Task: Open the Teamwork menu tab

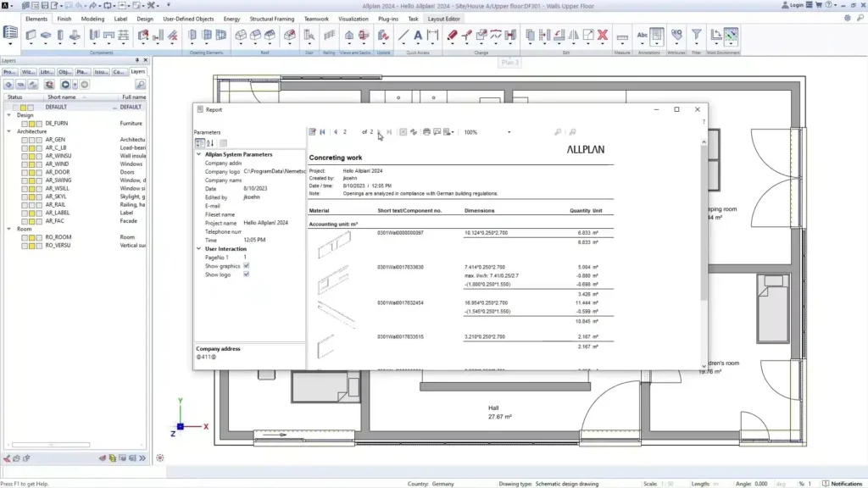Action: click(316, 18)
